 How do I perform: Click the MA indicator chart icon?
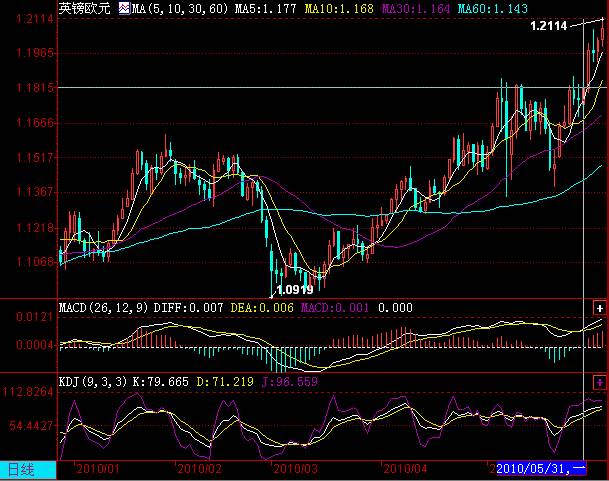coord(124,8)
